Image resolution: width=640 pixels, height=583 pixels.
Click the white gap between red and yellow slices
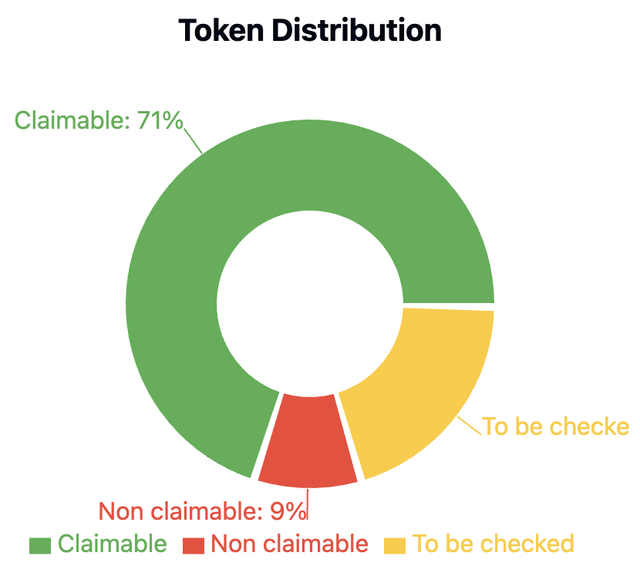pyautogui.click(x=348, y=436)
